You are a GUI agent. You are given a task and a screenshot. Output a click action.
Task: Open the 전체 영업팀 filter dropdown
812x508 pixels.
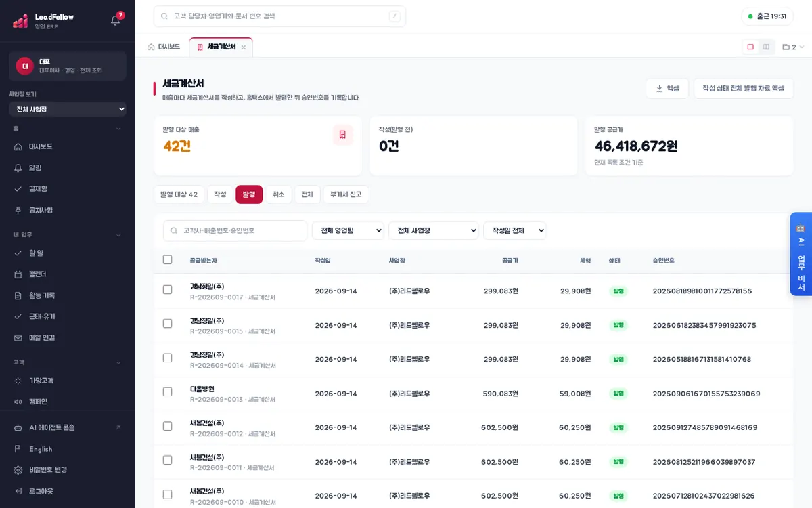click(x=348, y=230)
